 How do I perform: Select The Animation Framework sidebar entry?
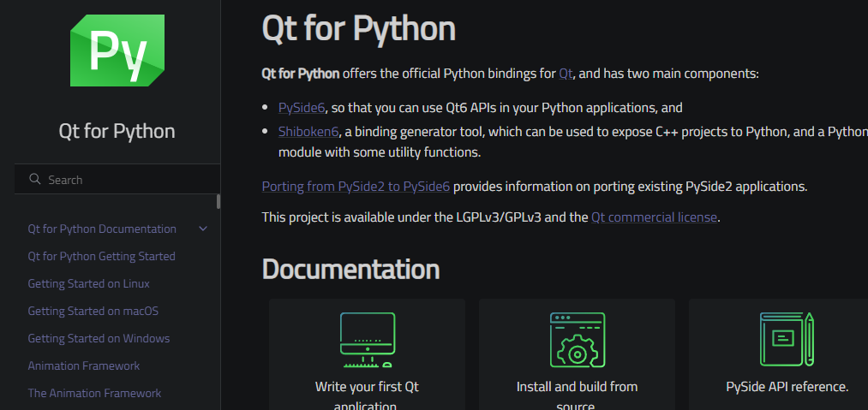94,393
